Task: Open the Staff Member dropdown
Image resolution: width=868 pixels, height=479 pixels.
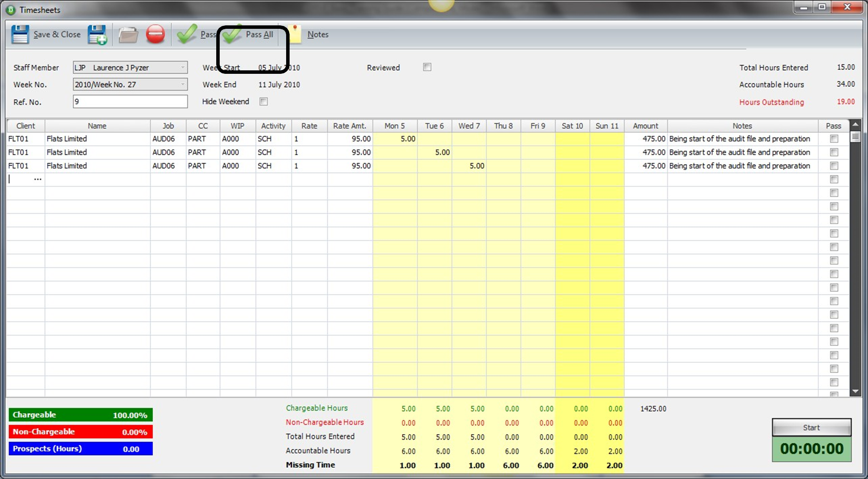Action: coord(183,67)
